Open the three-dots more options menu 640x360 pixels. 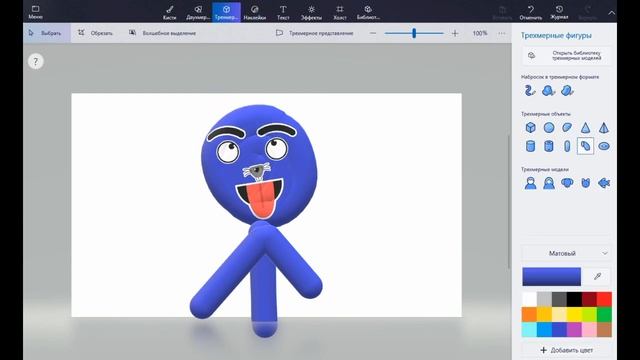502,33
